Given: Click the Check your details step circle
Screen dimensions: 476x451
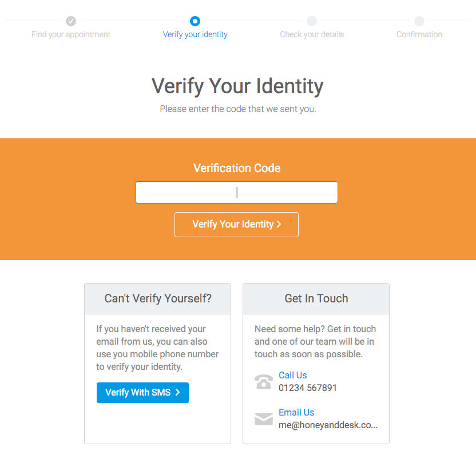Looking at the screenshot, I should [312, 21].
